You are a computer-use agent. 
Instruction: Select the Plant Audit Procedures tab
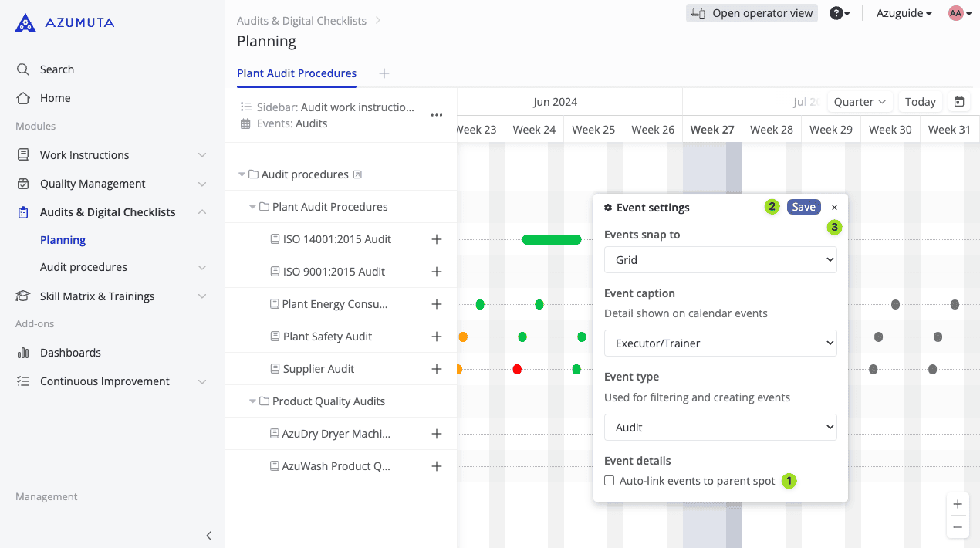(296, 73)
